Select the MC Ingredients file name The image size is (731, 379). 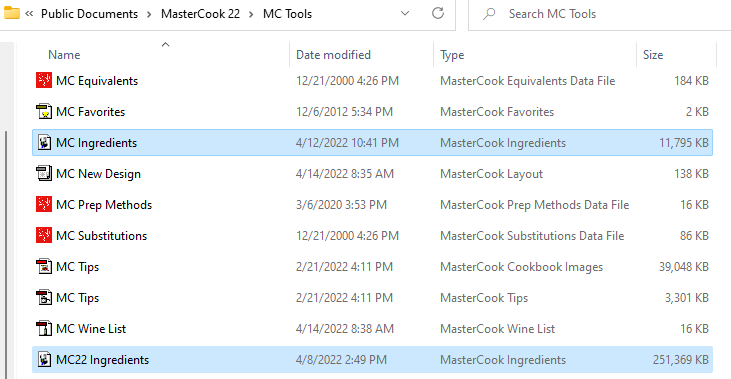(97, 143)
